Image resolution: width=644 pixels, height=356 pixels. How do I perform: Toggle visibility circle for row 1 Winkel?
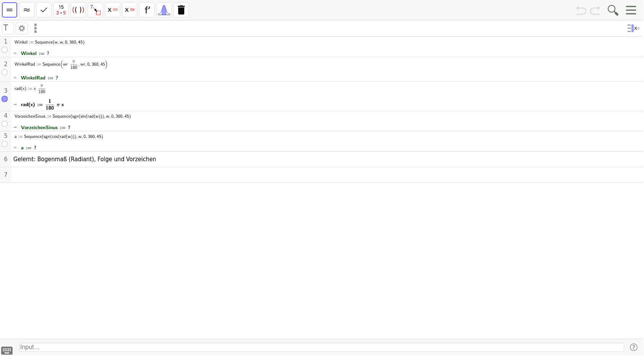(5, 50)
